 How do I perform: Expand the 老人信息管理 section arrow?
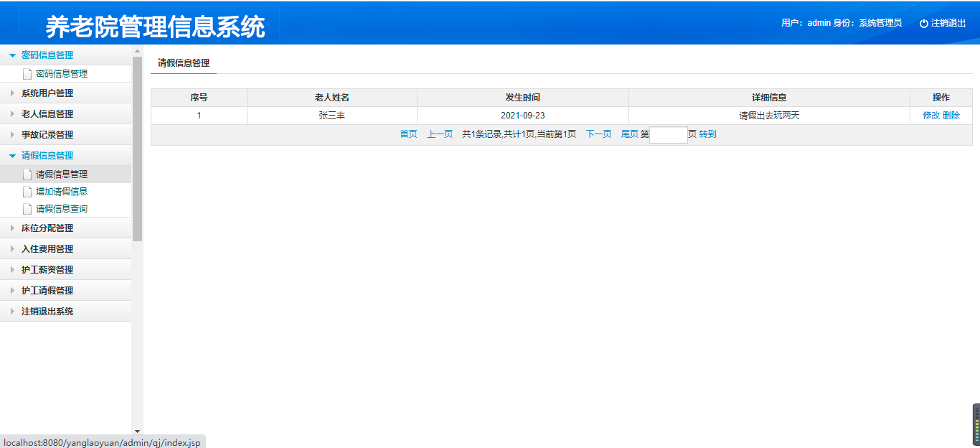tap(12, 114)
